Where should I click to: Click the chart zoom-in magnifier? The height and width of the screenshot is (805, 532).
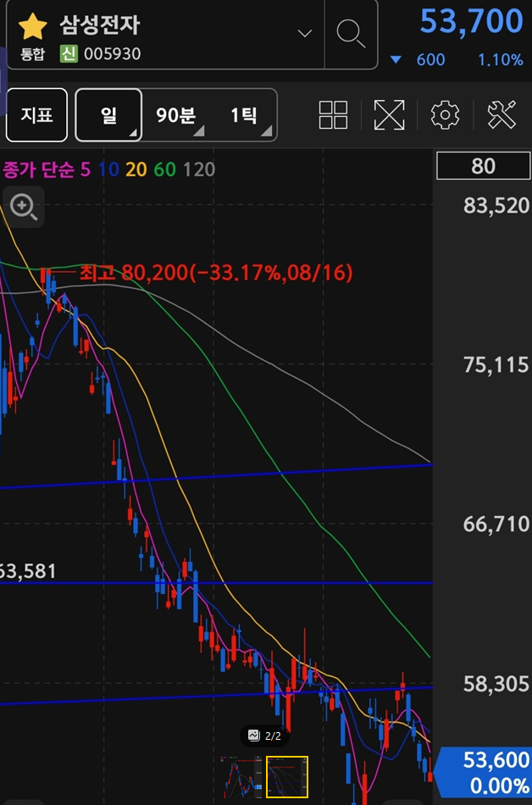[x=23, y=207]
